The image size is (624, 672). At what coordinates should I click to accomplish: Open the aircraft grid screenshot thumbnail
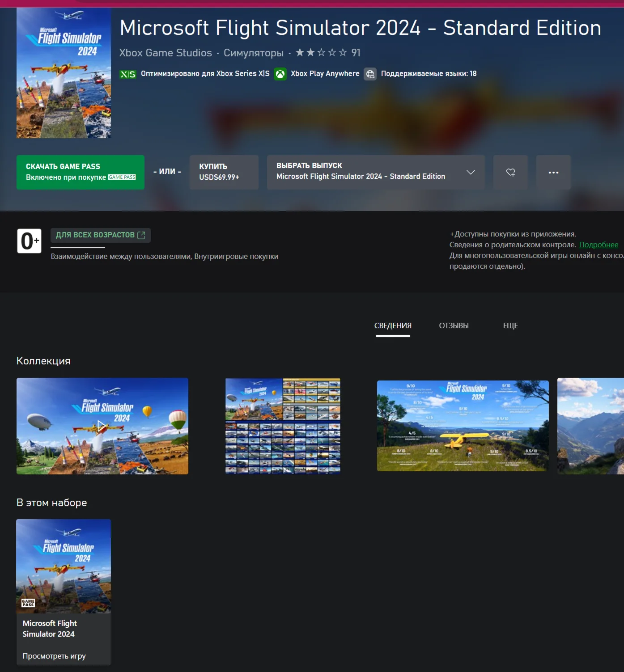tap(283, 426)
